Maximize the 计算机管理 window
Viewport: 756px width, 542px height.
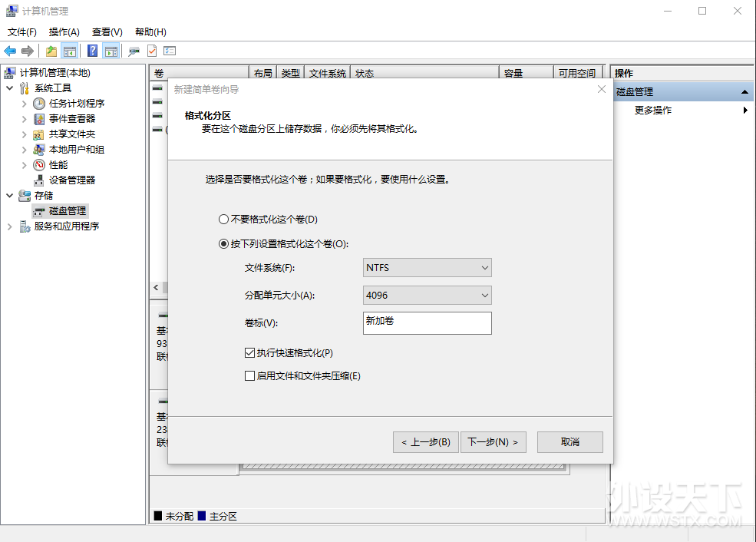[702, 11]
